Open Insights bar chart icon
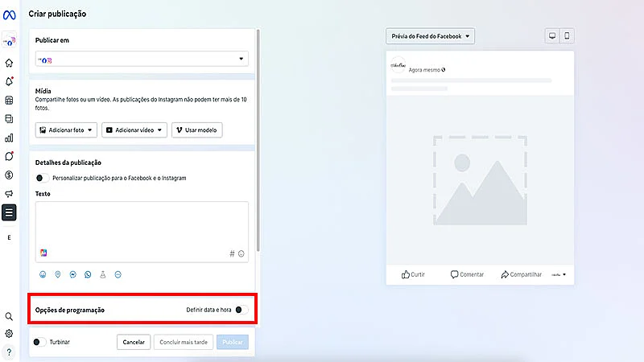The image size is (644, 362). click(9, 138)
